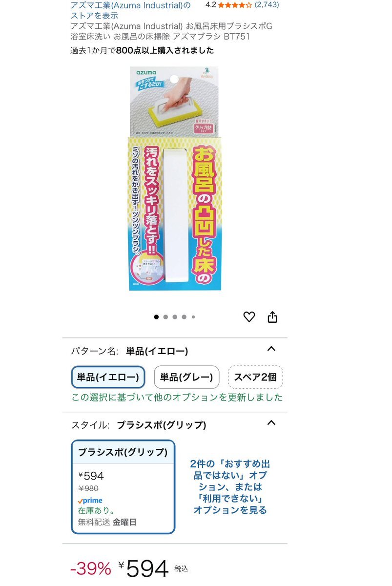The height and width of the screenshot is (586, 392).
Task: Select スペア2個 pattern option
Action: pyautogui.click(x=255, y=377)
